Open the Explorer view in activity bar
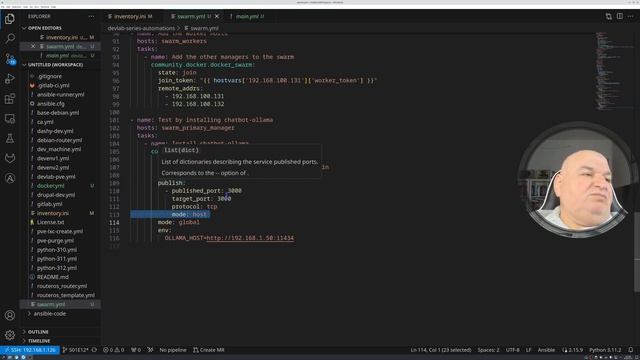Screen dimensions: 640x360 click(x=10, y=18)
